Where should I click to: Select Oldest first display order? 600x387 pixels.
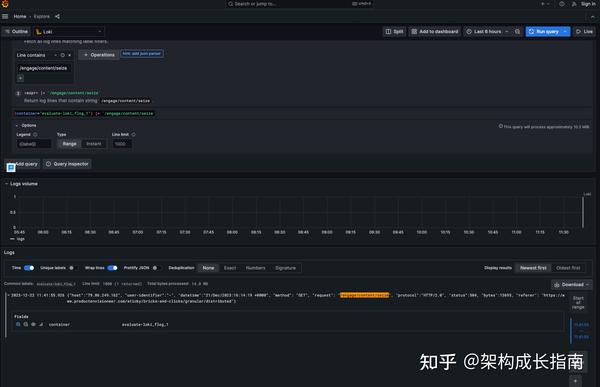coord(568,268)
